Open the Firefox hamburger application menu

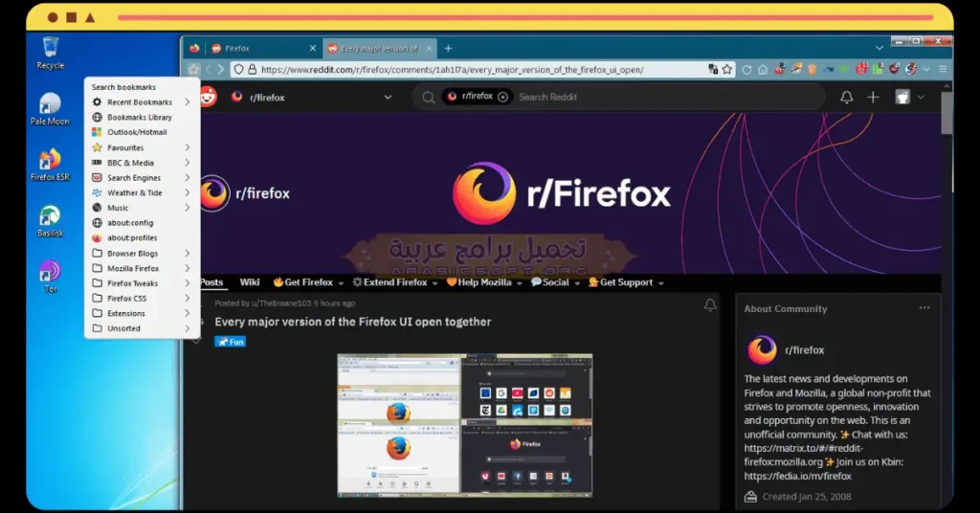point(943,70)
